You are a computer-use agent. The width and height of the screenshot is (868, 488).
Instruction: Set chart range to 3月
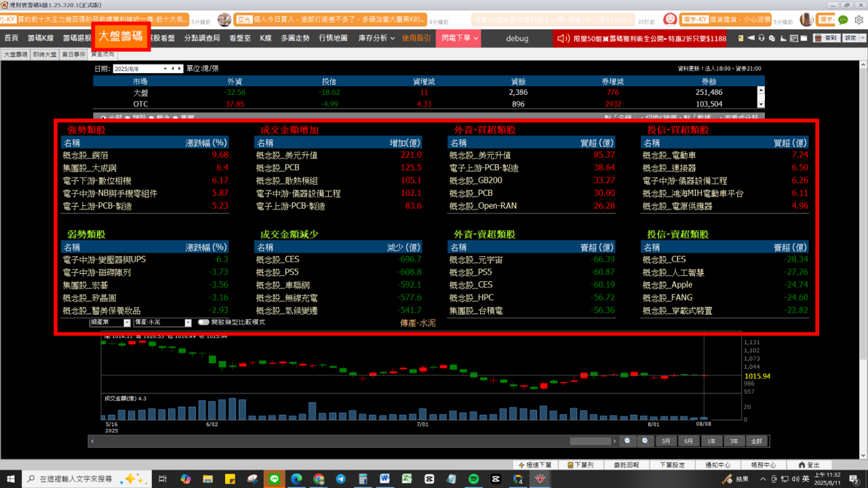[x=665, y=441]
